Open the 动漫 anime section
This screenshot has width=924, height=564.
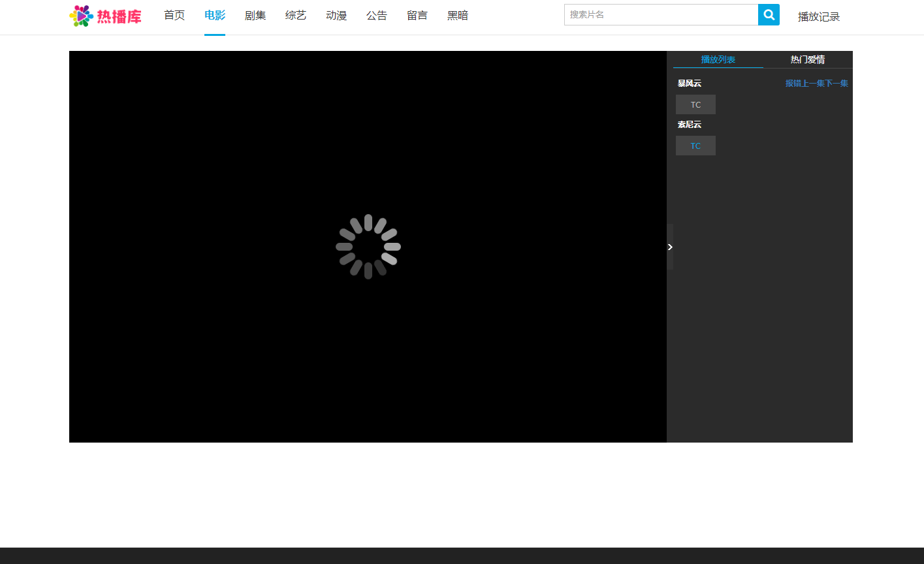point(336,16)
